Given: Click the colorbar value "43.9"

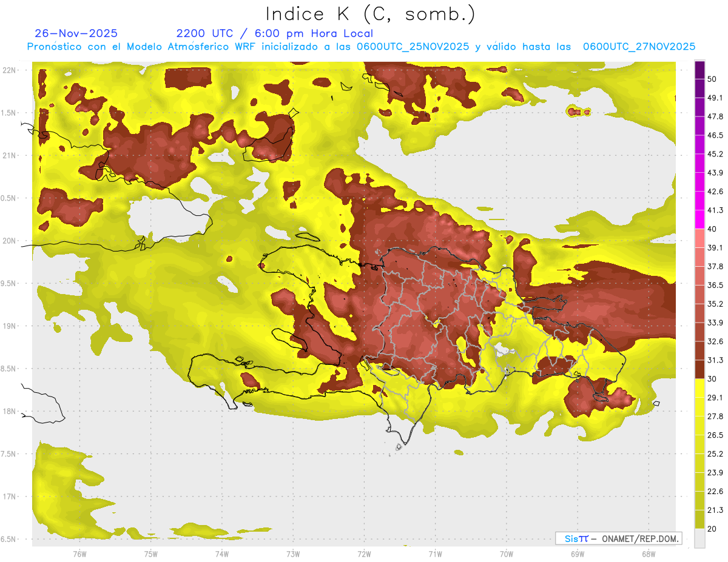Looking at the screenshot, I should click(x=716, y=173).
